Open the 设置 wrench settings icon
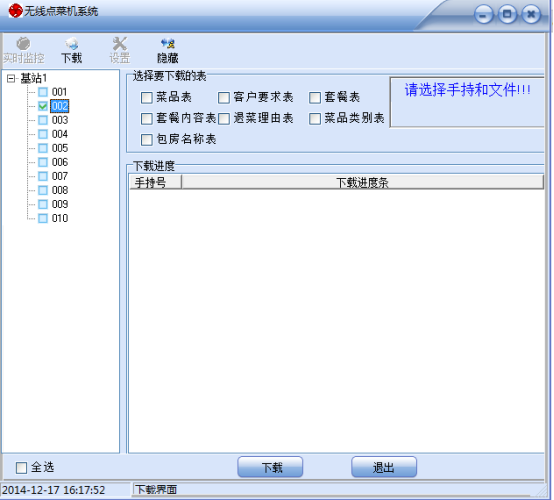Screen dimensions: 554x500 point(119,50)
